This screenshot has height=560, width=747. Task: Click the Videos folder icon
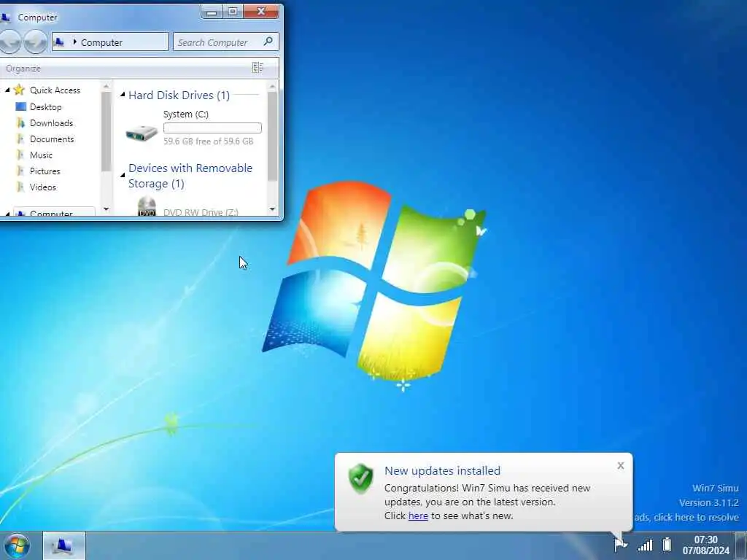[20, 187]
